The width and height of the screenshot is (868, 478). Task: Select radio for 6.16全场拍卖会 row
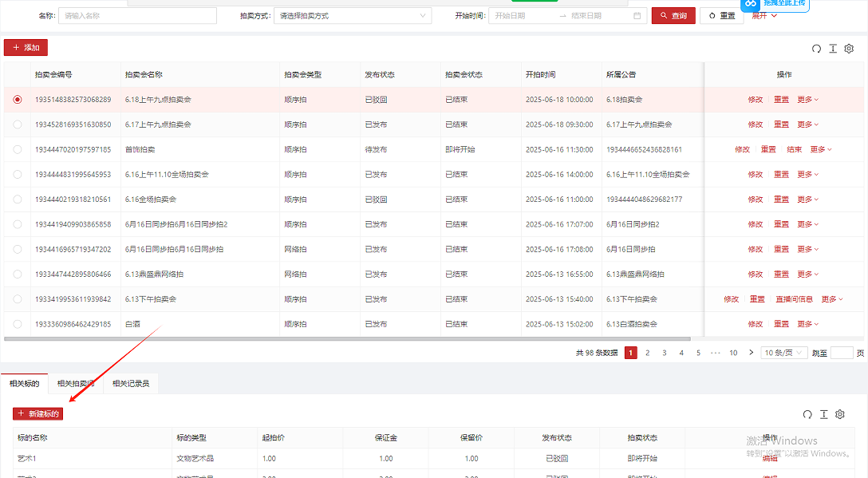pos(18,199)
